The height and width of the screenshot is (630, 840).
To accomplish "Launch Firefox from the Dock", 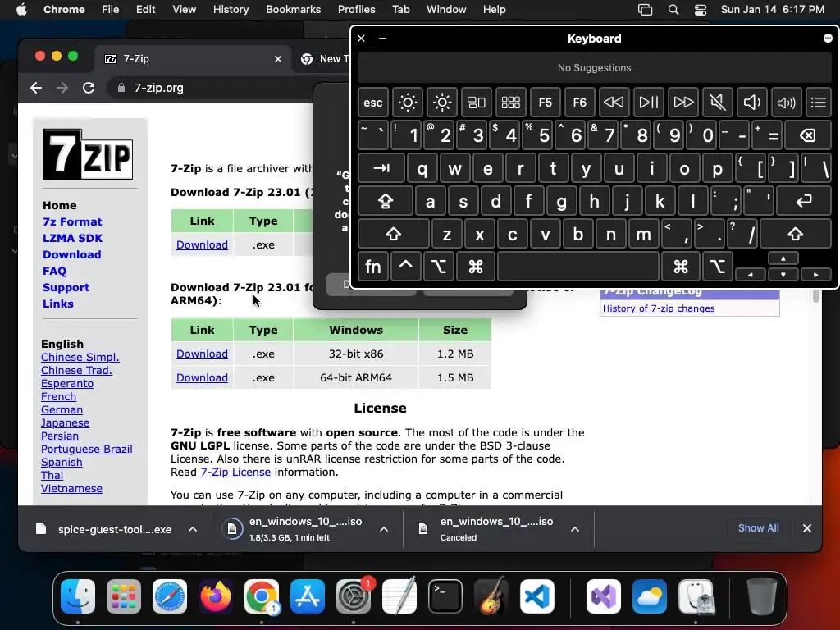I will pyautogui.click(x=216, y=596).
